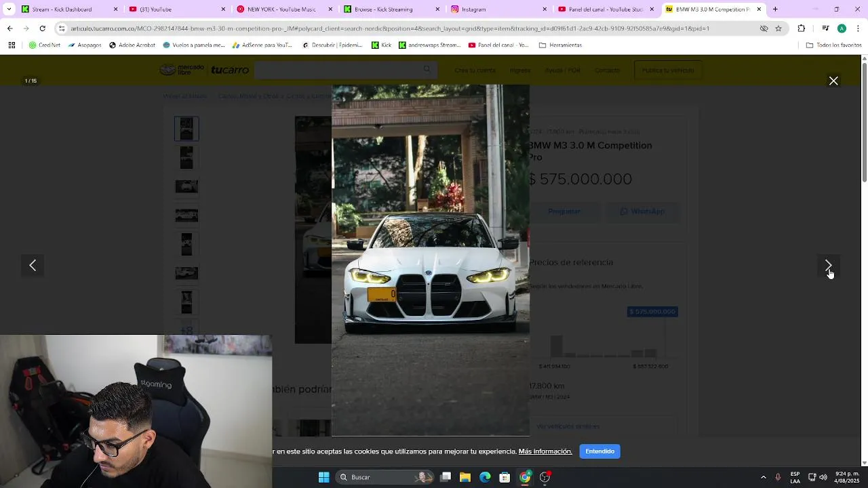868x488 pixels.
Task: Open File Explorer from the taskbar
Action: (465, 477)
